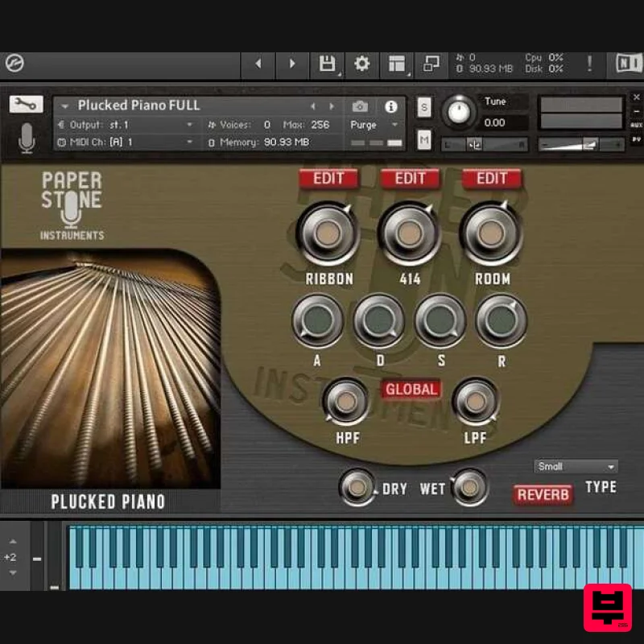The width and height of the screenshot is (644, 644).
Task: Click the EDIT button above 414
Action: click(411, 179)
